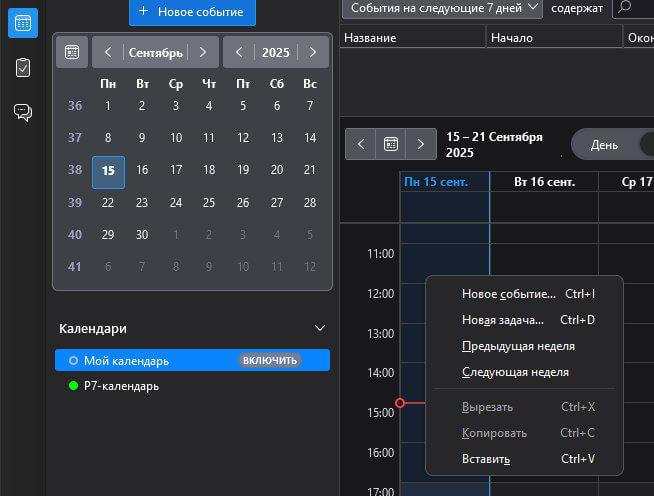This screenshot has height=496, width=654.
Task: Click the today icon in the week navigation
Action: click(x=391, y=144)
